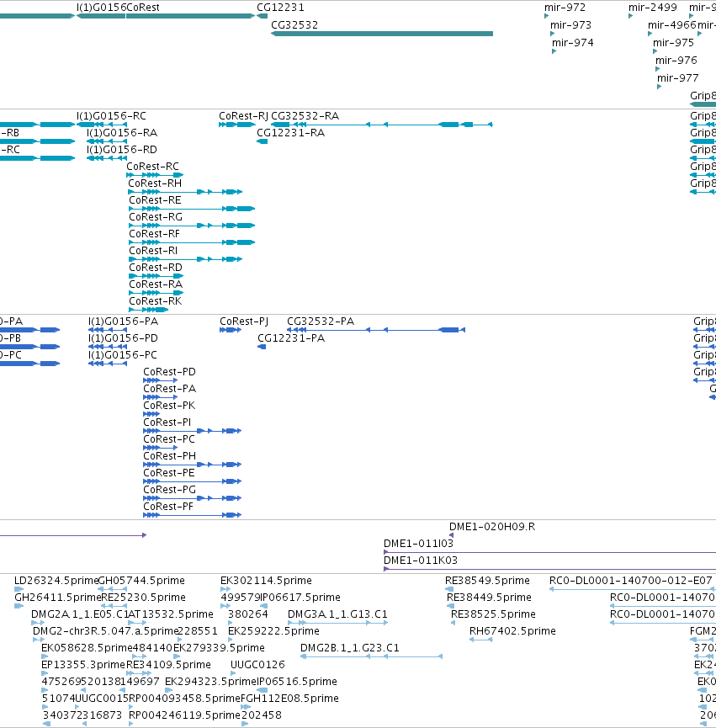Click the CG12231 gene label
This screenshot has width=716, height=728.
[x=281, y=8]
